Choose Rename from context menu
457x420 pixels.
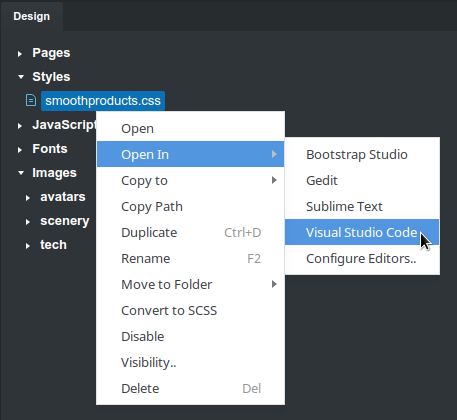click(190, 258)
